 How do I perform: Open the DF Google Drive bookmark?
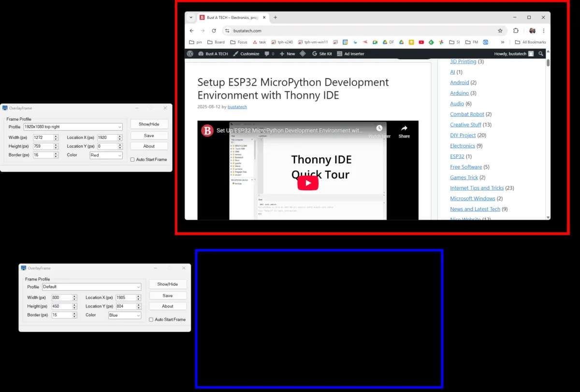click(x=388, y=42)
